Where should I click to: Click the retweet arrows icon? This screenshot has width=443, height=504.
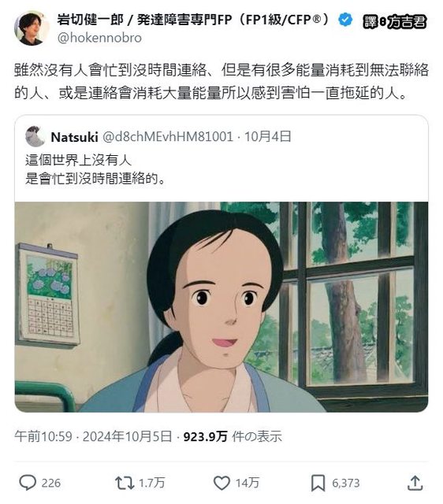click(125, 483)
